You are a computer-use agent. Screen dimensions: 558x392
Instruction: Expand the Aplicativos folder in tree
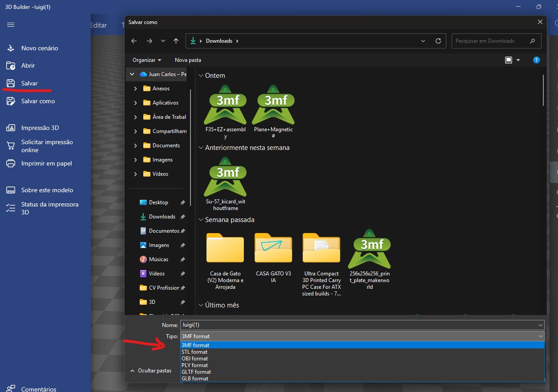[x=136, y=103]
